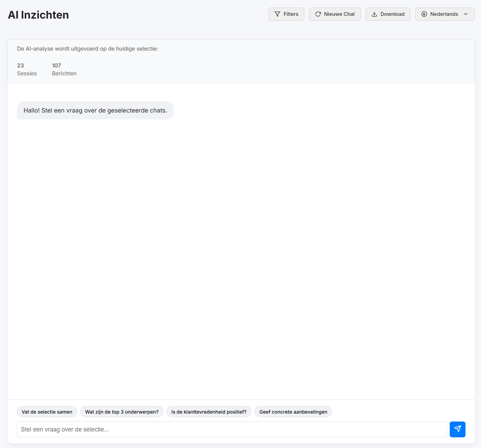Select "Is de klanttevredenheid positief?" chip
481x448 pixels.
(x=209, y=412)
